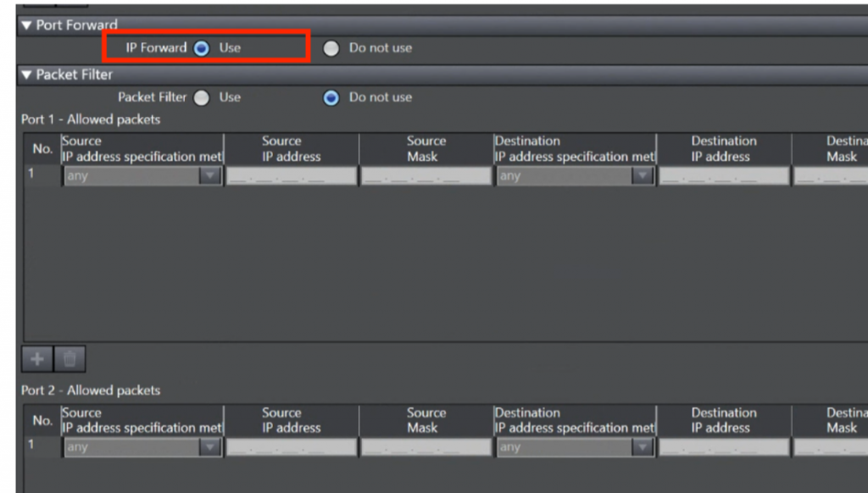Click the Port 1 Destination IP address field
Viewport: 868px width, 493px height.
(x=724, y=176)
